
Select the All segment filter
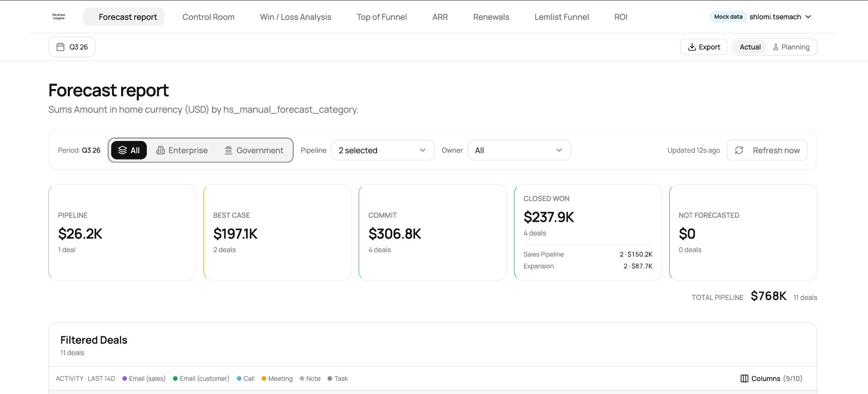129,150
